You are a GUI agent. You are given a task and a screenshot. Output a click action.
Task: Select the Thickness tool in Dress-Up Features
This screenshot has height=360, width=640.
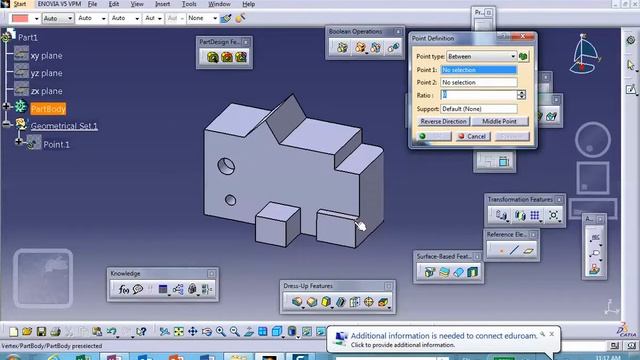pos(354,302)
